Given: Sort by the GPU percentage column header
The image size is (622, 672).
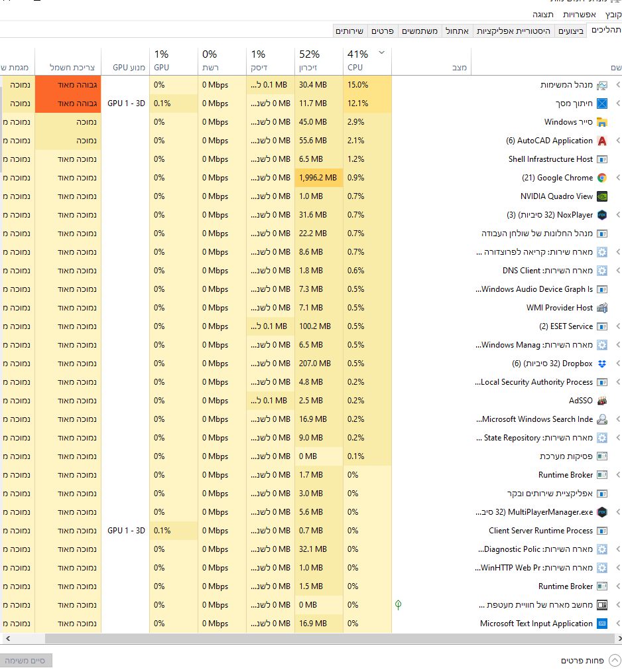Looking at the screenshot, I should (x=174, y=61).
